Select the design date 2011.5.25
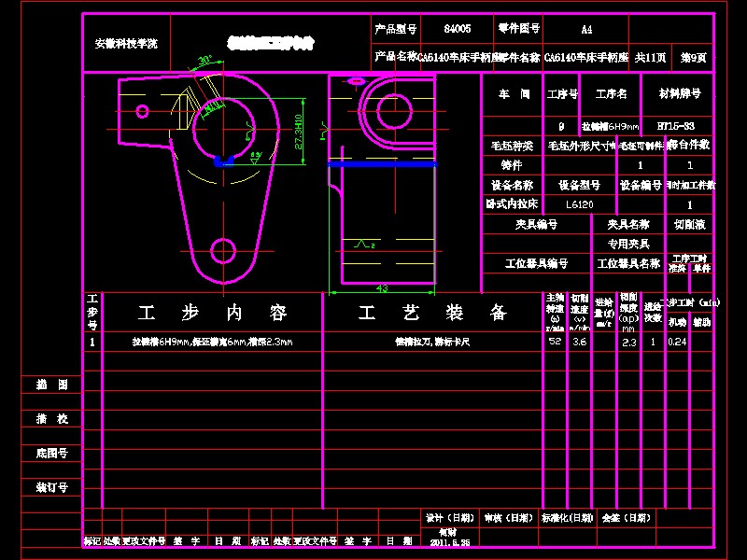Viewport: 747px width, 560px height. pos(450,543)
